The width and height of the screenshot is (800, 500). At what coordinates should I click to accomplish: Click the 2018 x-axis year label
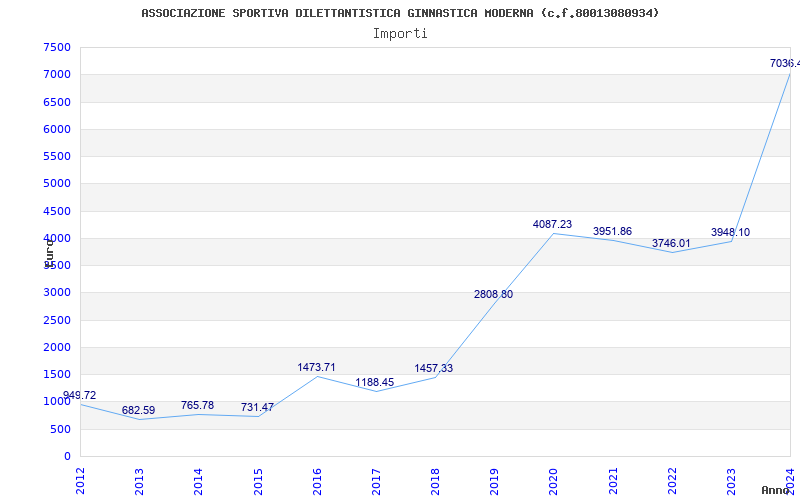[435, 481]
